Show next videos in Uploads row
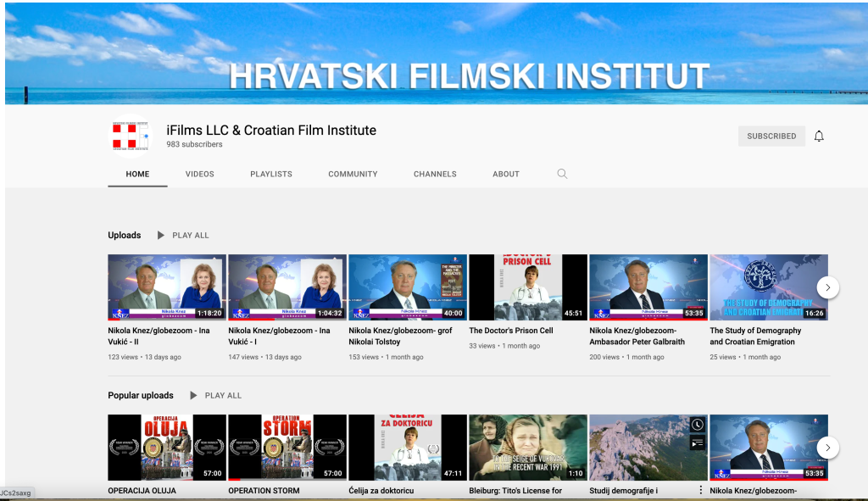This screenshot has width=868, height=501. pos(827,287)
